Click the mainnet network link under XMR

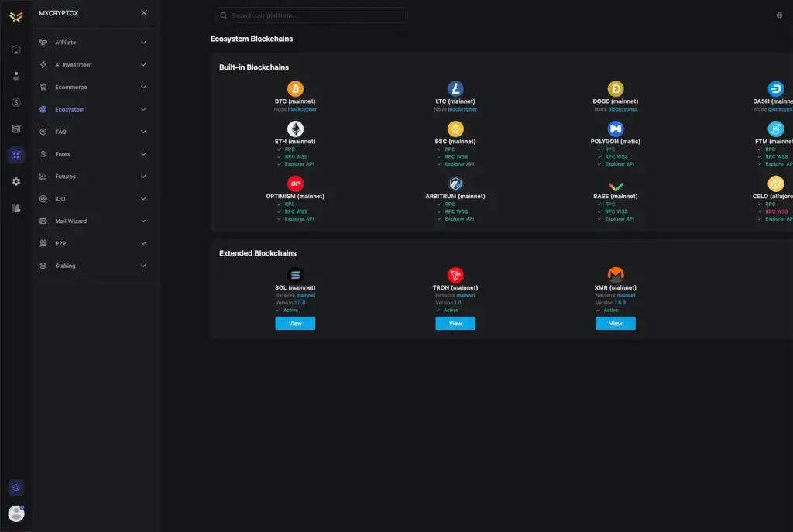(x=626, y=295)
